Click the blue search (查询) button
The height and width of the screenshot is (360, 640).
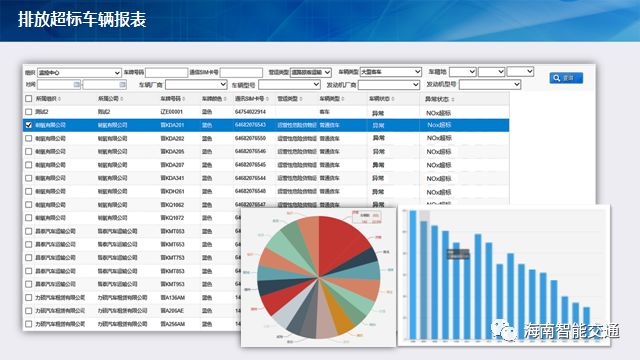(566, 78)
